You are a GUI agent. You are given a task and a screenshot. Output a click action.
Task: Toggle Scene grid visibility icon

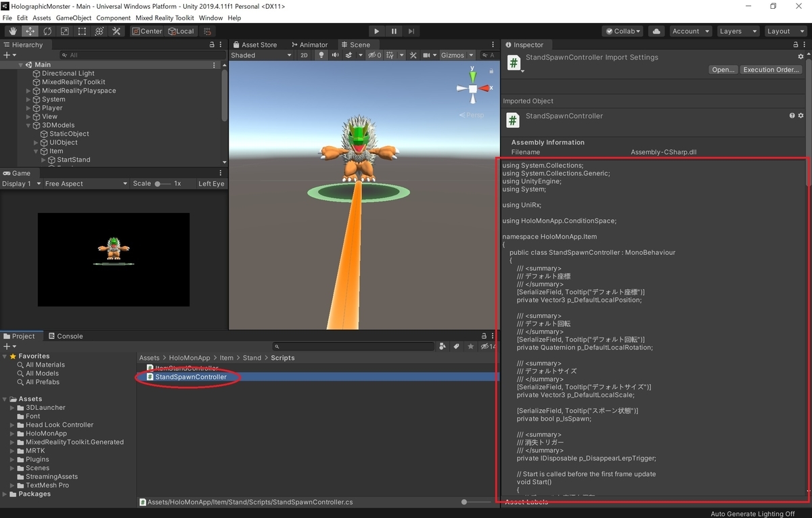click(x=390, y=55)
